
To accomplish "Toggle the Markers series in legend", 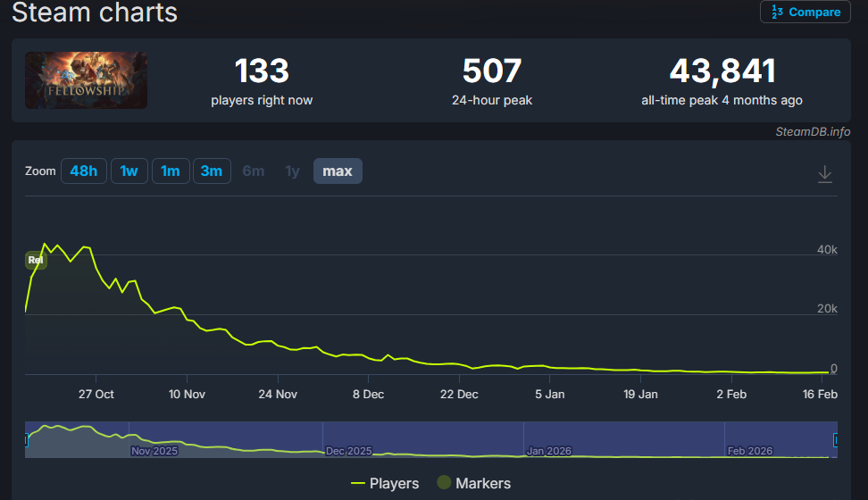I will 474,483.
